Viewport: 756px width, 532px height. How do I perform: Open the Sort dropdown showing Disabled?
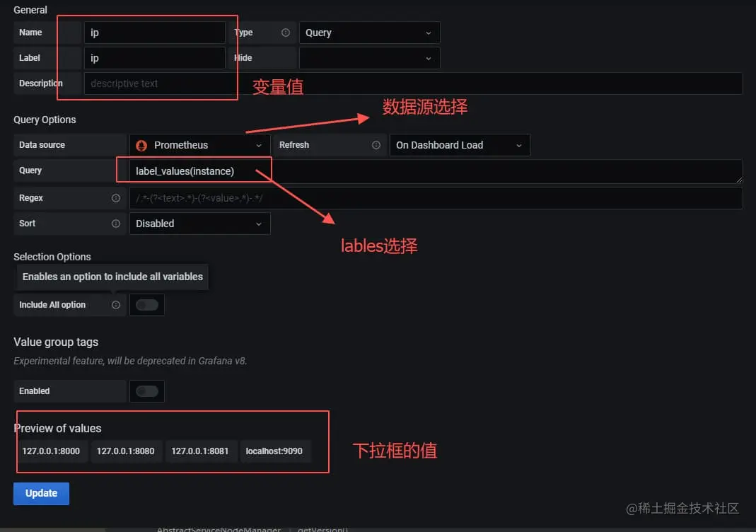tap(199, 224)
